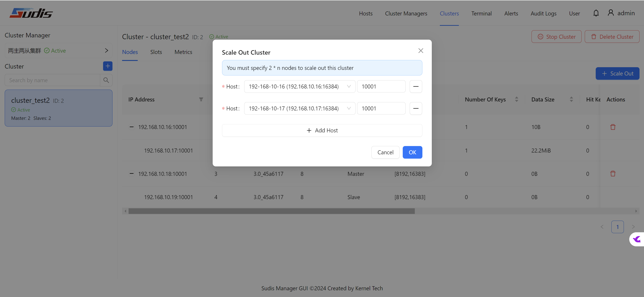
Task: Switch to the Nodes tab
Action: 130,52
